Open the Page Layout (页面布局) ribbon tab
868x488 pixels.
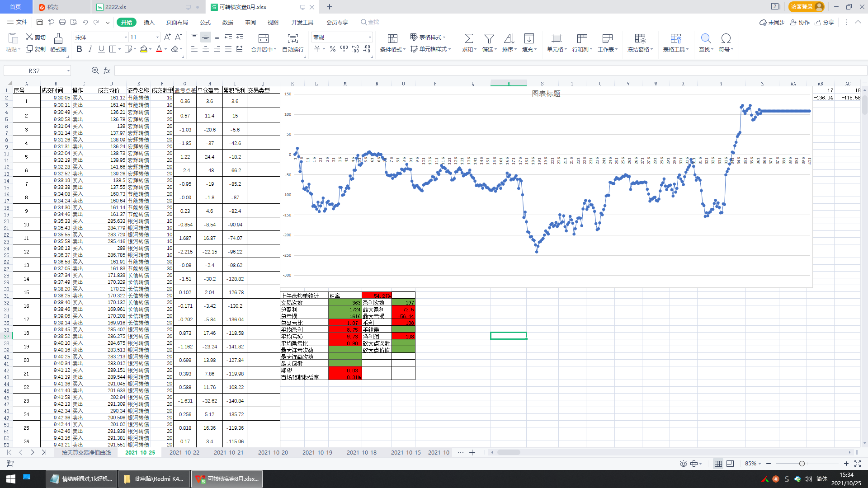[x=177, y=22]
